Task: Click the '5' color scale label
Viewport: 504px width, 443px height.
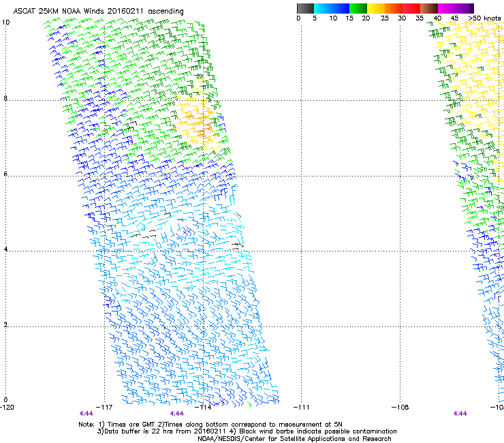Action: click(x=315, y=18)
